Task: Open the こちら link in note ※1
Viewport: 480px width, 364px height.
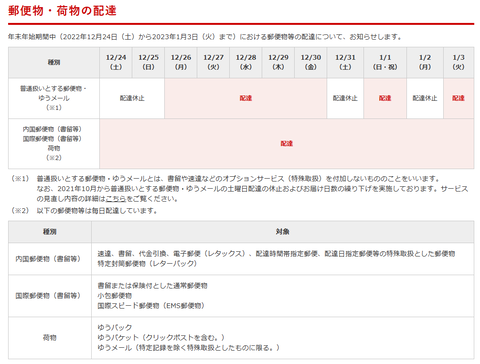Action: (x=116, y=199)
